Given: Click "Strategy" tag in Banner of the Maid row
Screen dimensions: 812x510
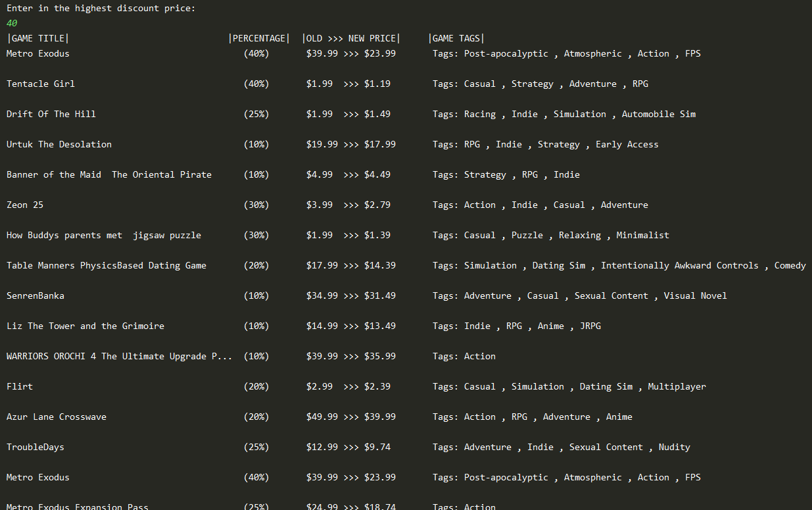Looking at the screenshot, I should pos(485,174).
